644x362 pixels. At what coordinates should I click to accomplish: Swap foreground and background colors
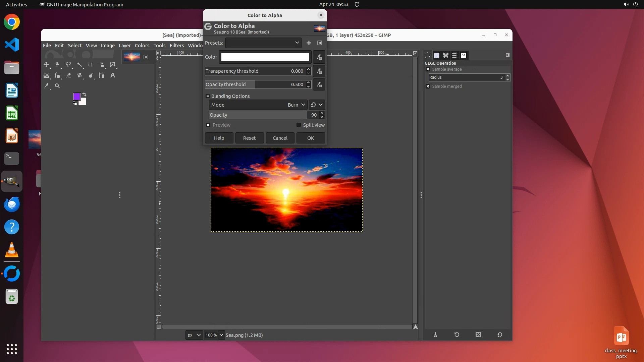[x=84, y=95]
